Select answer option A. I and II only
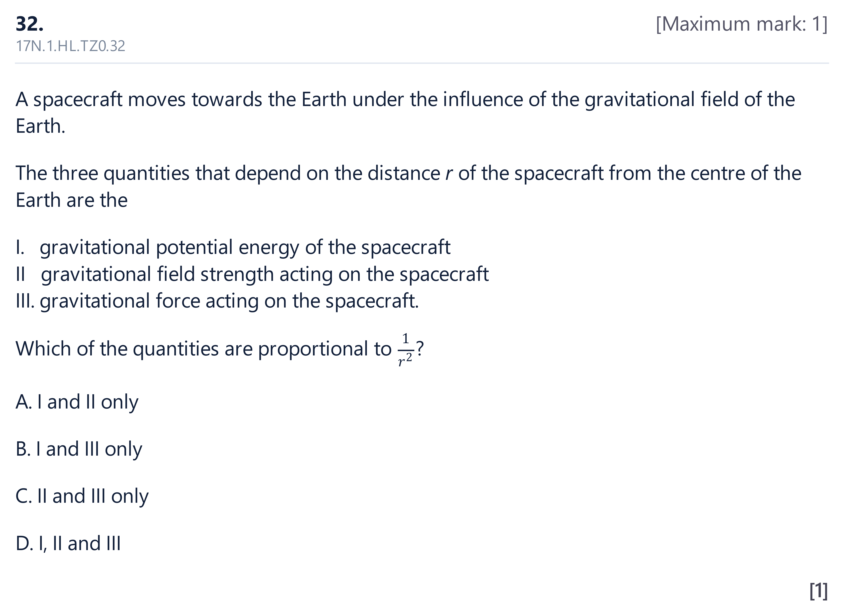 pyautogui.click(x=77, y=402)
